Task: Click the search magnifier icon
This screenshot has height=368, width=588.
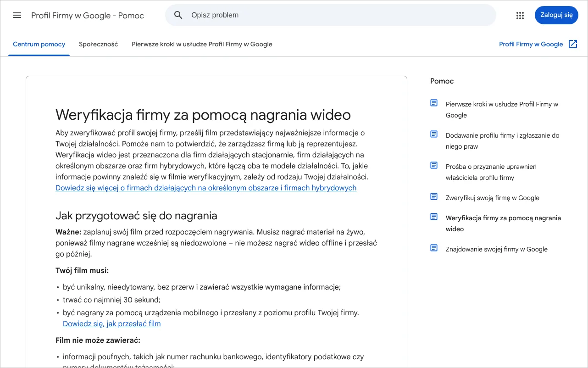Action: point(178,15)
